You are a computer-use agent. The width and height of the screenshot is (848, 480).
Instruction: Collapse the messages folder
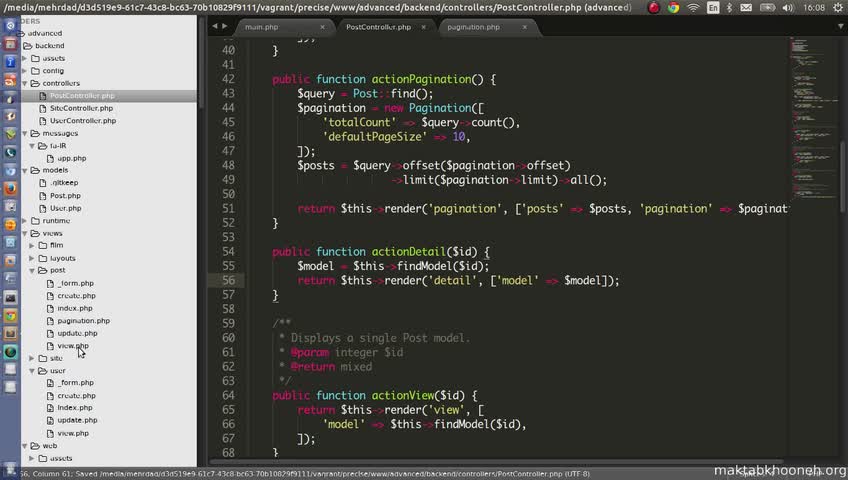pos(24,133)
